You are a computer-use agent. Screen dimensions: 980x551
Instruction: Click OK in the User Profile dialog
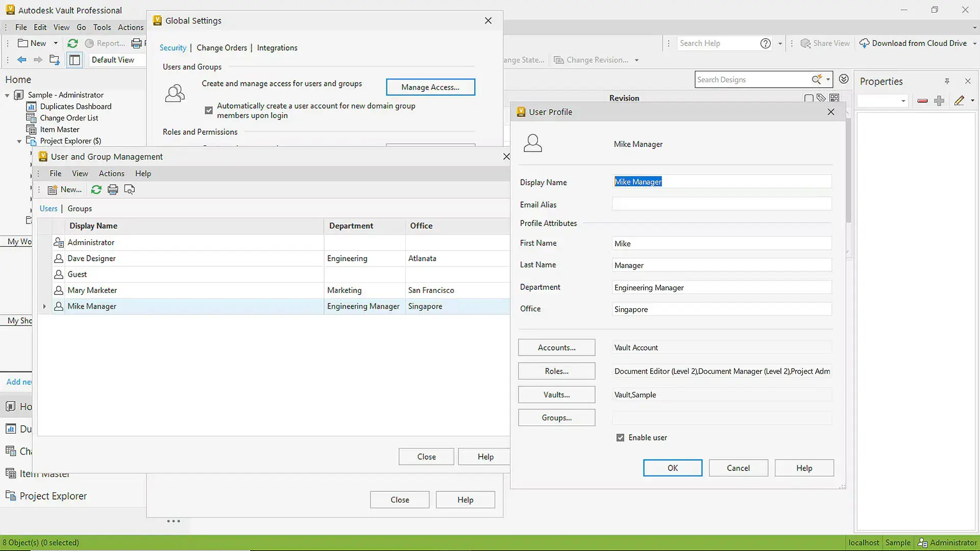(x=672, y=468)
